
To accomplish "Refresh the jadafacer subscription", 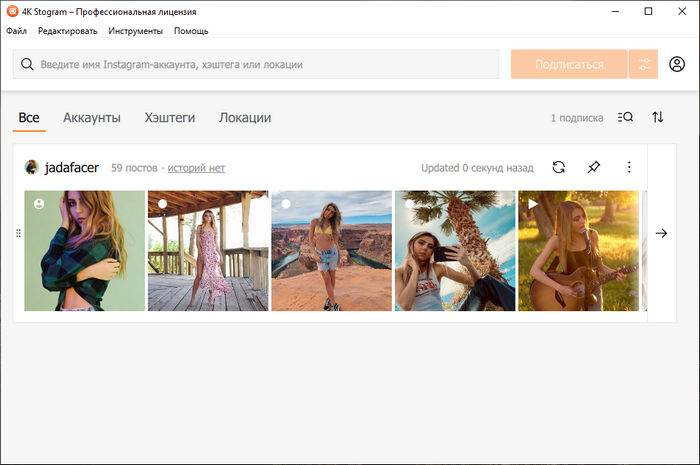I will [558, 167].
